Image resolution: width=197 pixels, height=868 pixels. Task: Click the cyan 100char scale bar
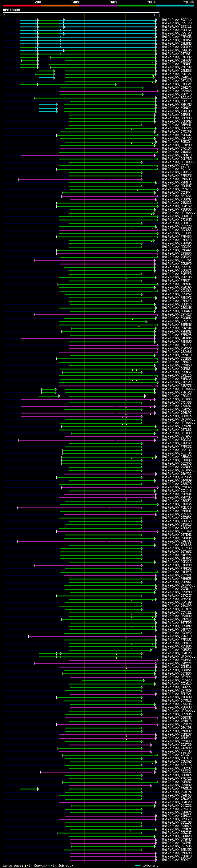pyautogui.click(x=137, y=866)
